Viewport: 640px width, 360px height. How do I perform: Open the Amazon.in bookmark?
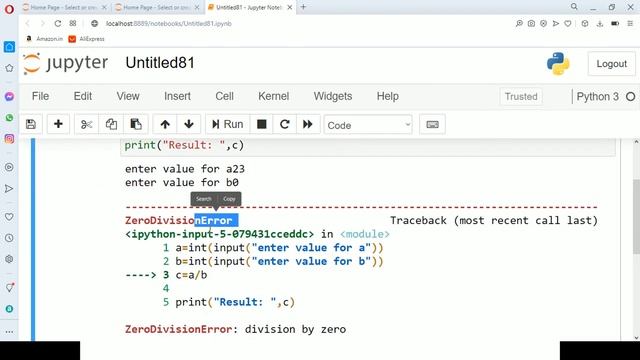[44, 39]
